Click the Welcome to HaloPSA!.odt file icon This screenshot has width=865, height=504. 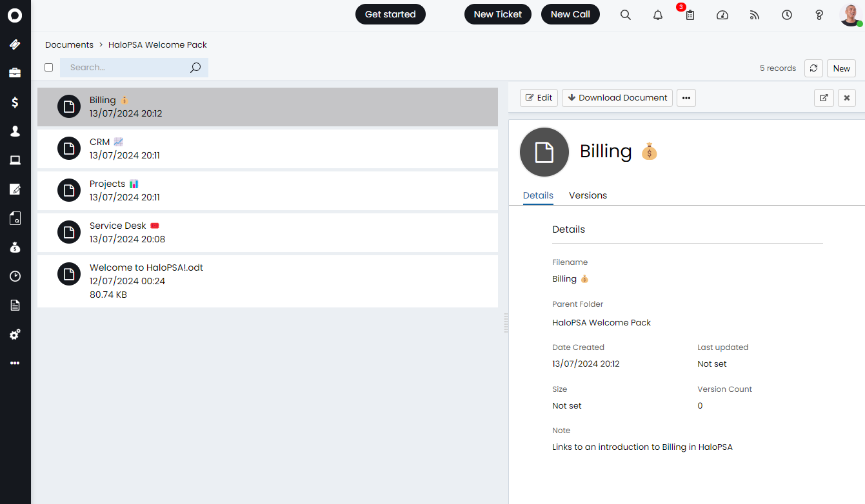click(69, 274)
